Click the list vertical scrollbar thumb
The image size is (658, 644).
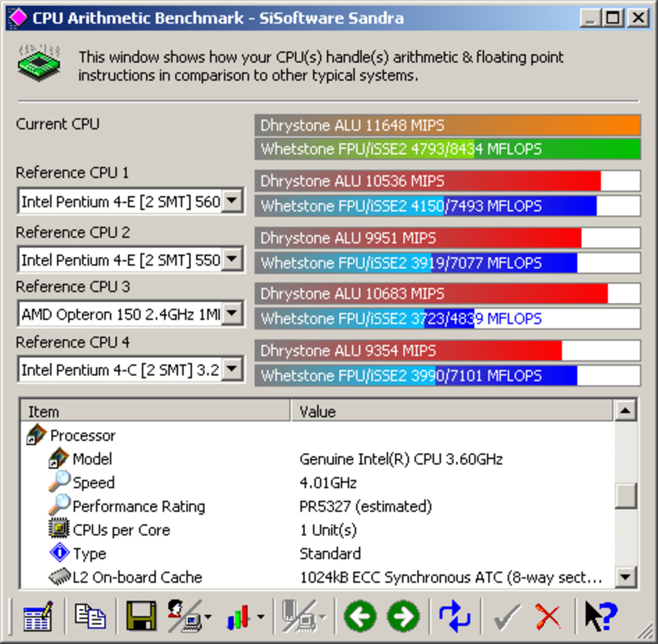[x=625, y=496]
